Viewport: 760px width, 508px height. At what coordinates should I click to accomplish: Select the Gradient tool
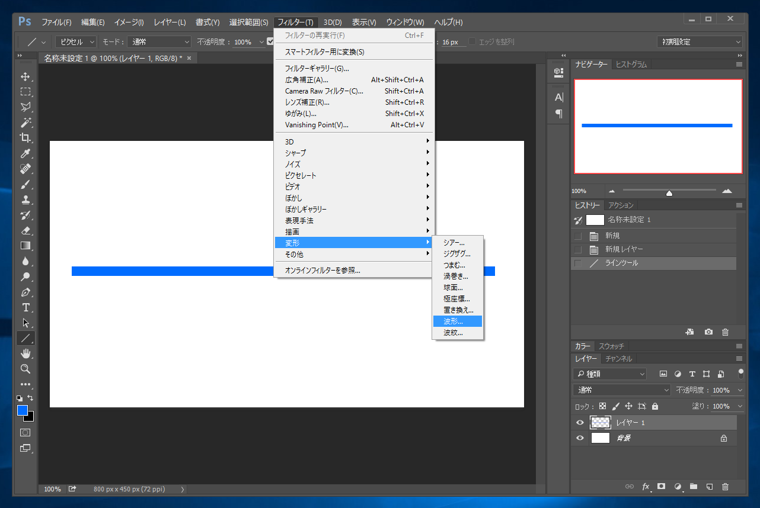(26, 246)
